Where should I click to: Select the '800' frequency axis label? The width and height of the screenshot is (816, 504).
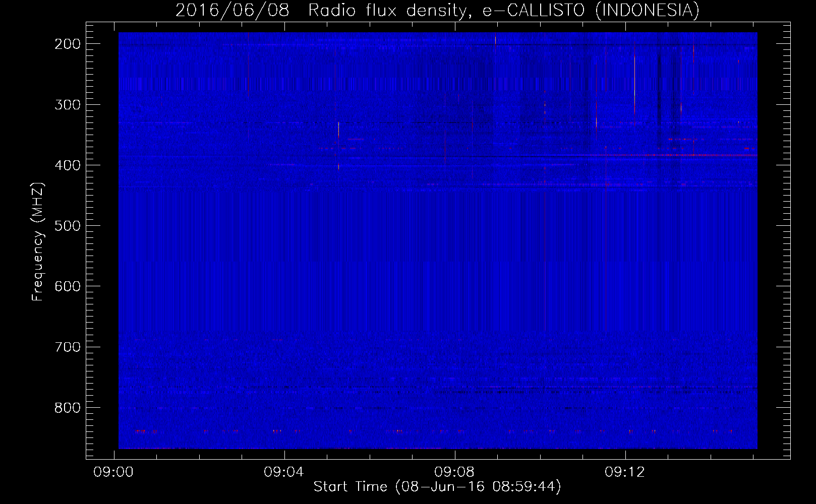click(x=68, y=408)
